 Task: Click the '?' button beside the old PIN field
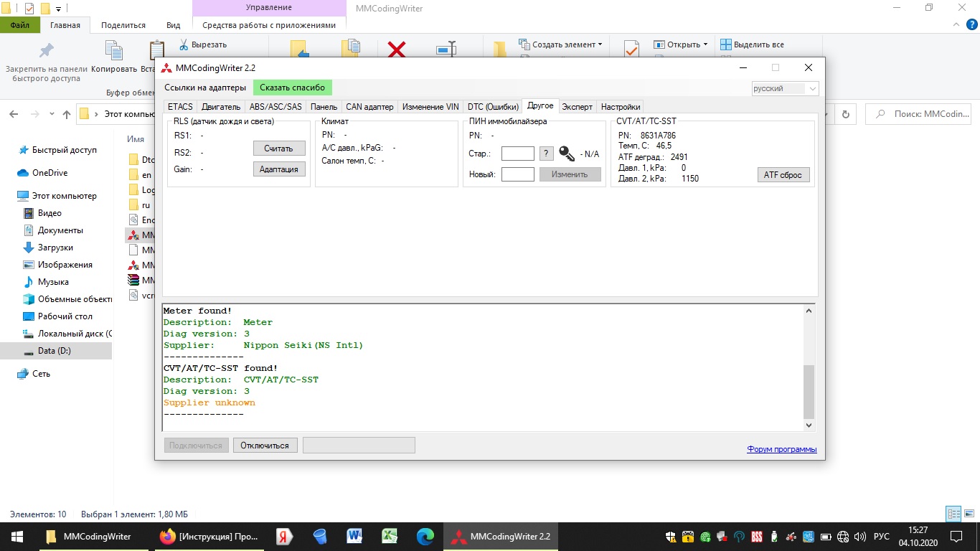[x=547, y=153]
